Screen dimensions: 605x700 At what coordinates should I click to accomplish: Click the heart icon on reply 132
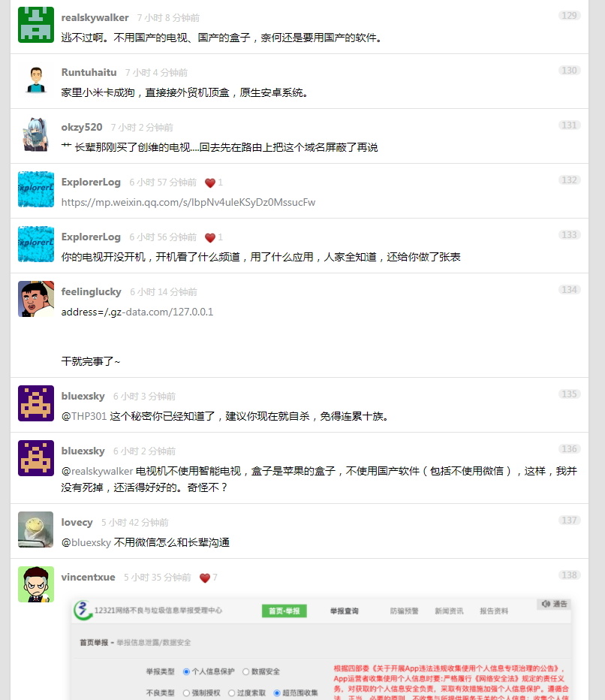coord(209,183)
